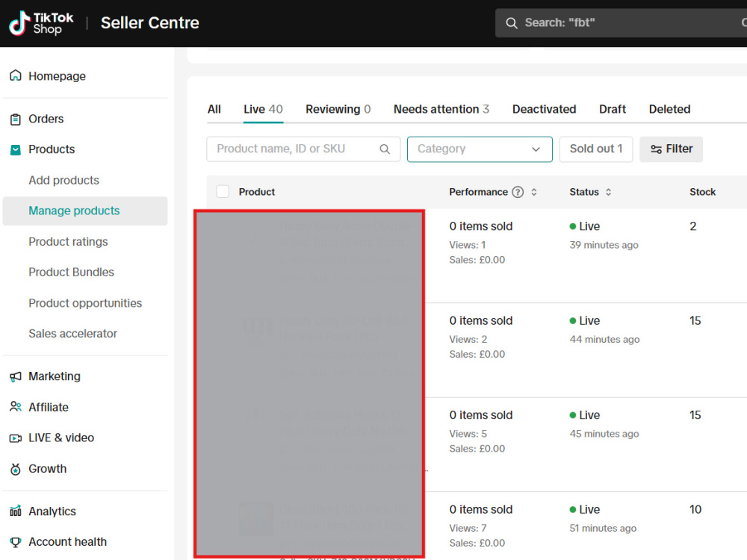
Task: Open Product ratings page
Action: click(x=68, y=242)
